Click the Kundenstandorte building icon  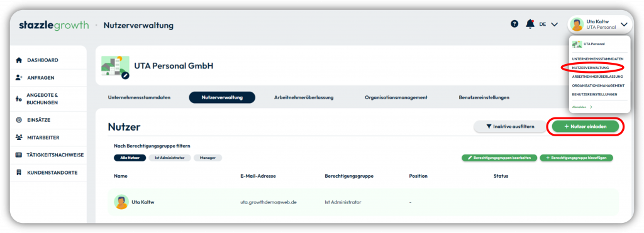(x=18, y=173)
